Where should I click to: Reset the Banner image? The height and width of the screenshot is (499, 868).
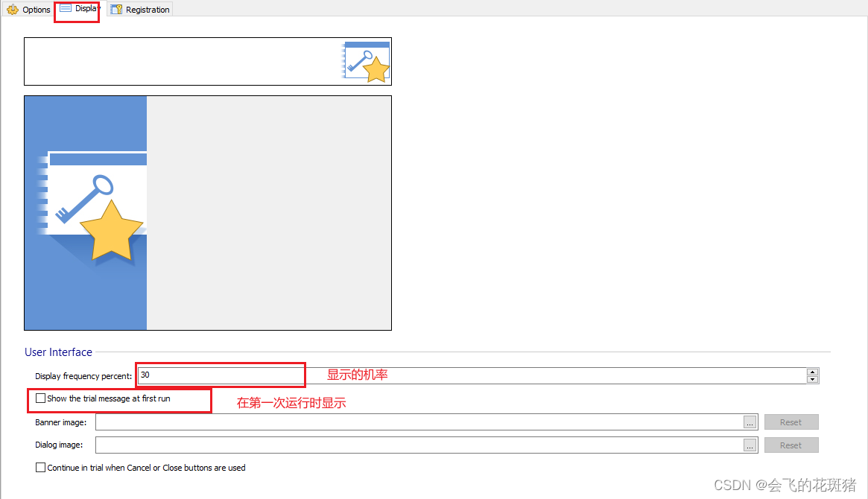[791, 422]
